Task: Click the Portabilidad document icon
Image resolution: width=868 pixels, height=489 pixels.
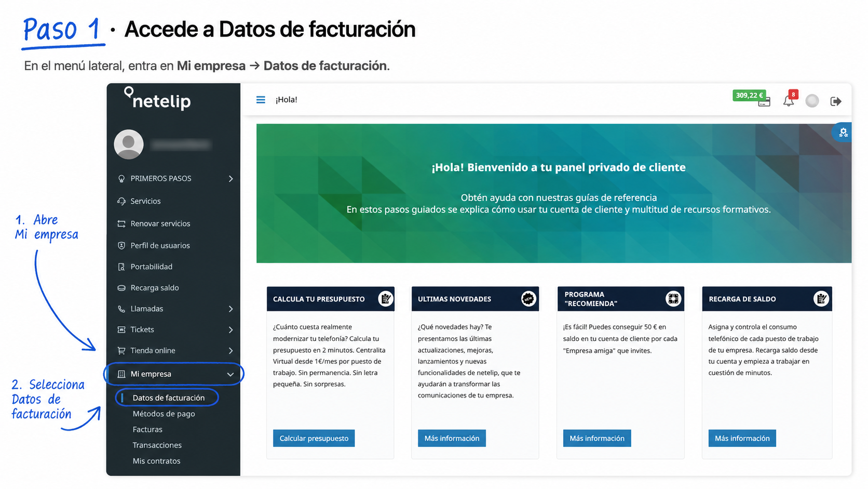Action: (121, 267)
